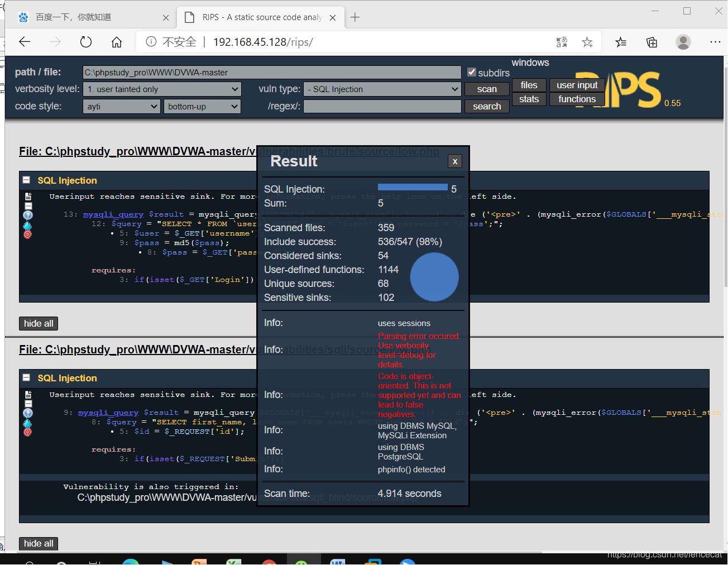
Task: Click the scan button
Action: (487, 89)
